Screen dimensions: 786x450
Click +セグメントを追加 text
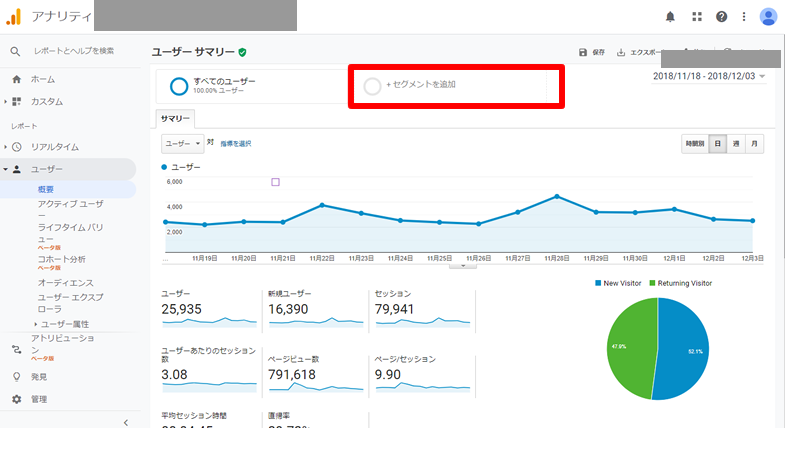pos(421,84)
